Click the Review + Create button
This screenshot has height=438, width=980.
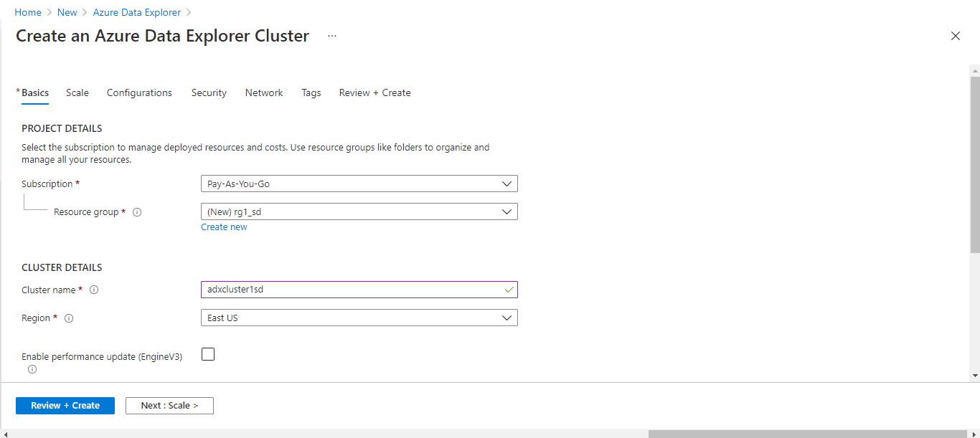pos(65,406)
